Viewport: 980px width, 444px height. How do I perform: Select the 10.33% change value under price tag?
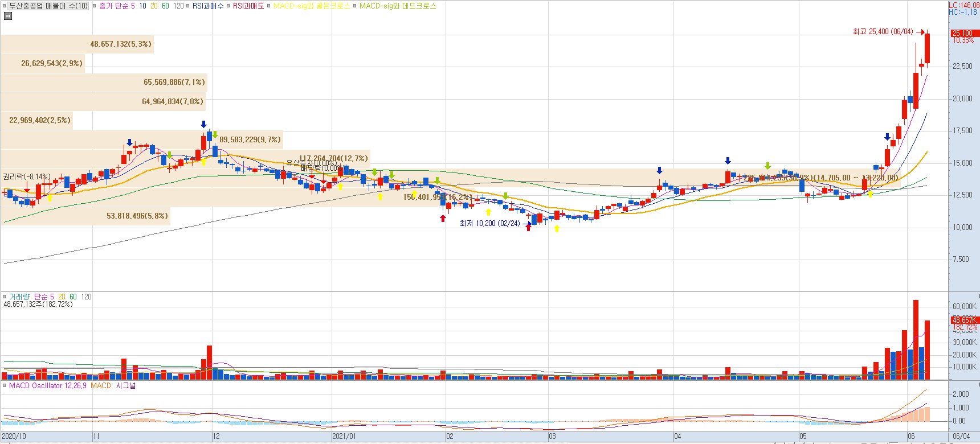963,40
